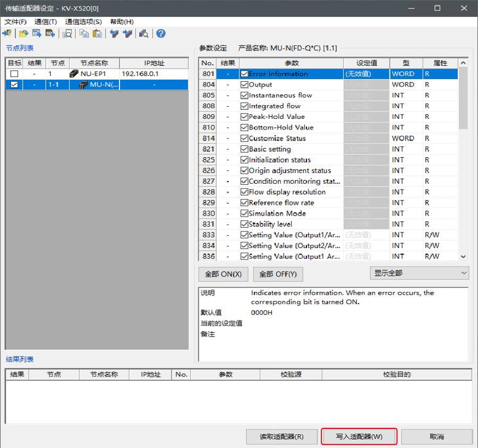This screenshot has width=478, height=448.
Task: Open the 通信选项(S) menu
Action: click(x=83, y=22)
